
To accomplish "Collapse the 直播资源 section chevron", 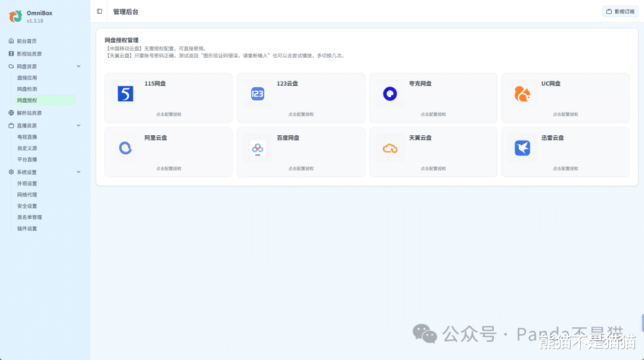I will (x=79, y=126).
